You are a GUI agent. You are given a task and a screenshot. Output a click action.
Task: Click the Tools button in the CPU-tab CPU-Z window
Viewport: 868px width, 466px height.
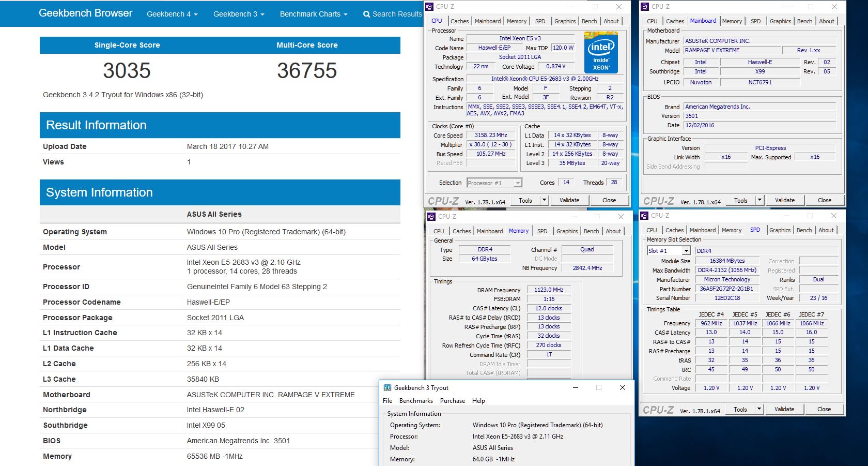(525, 200)
